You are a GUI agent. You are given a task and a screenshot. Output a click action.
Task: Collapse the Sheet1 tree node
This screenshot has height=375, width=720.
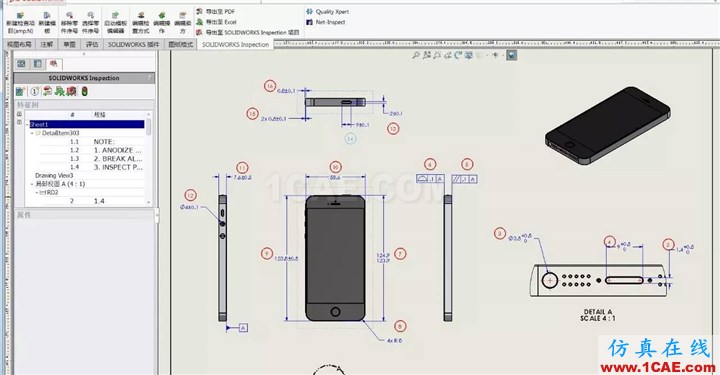click(28, 124)
